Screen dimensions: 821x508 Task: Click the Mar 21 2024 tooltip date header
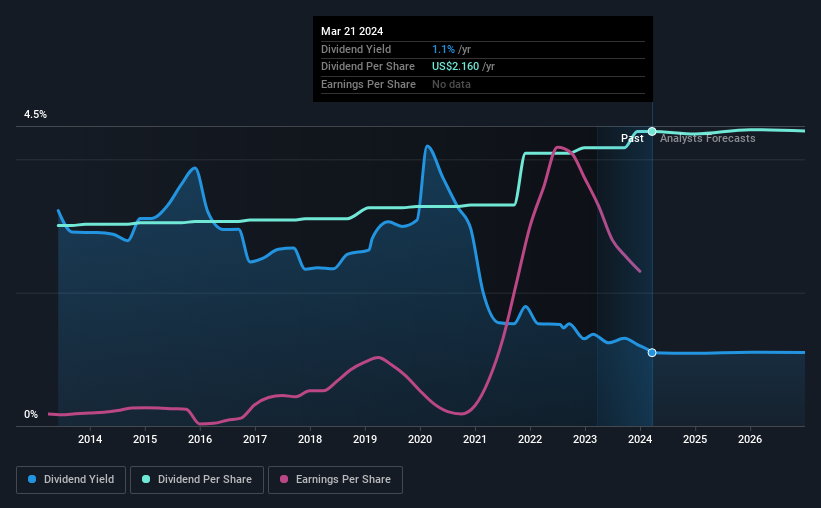coord(352,31)
